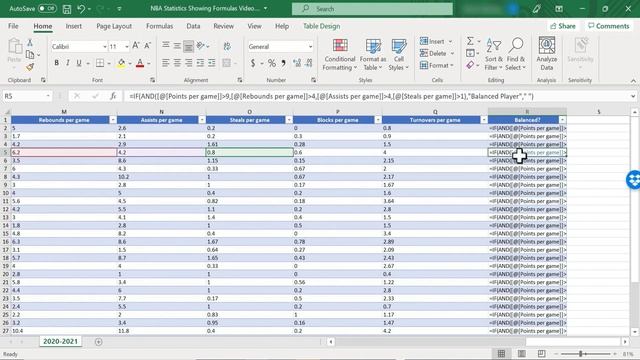
Task: Apply the red Font Color
Action: (x=140, y=63)
